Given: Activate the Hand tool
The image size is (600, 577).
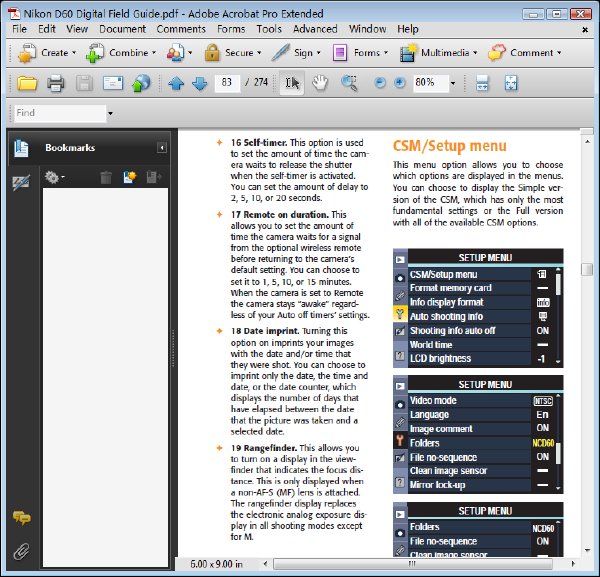Looking at the screenshot, I should (x=320, y=83).
